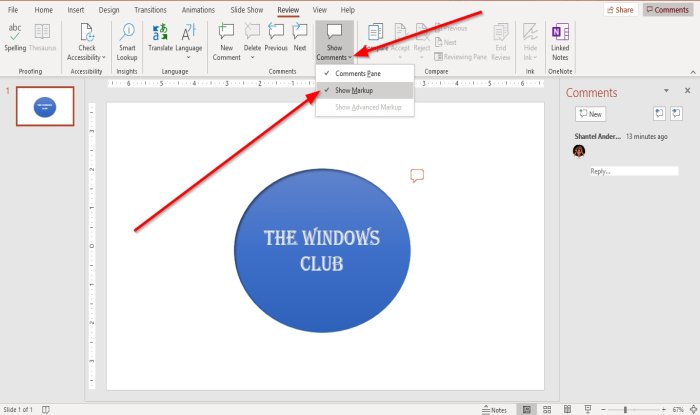Delete the selected comment
This screenshot has height=415, width=700.
pyautogui.click(x=252, y=37)
